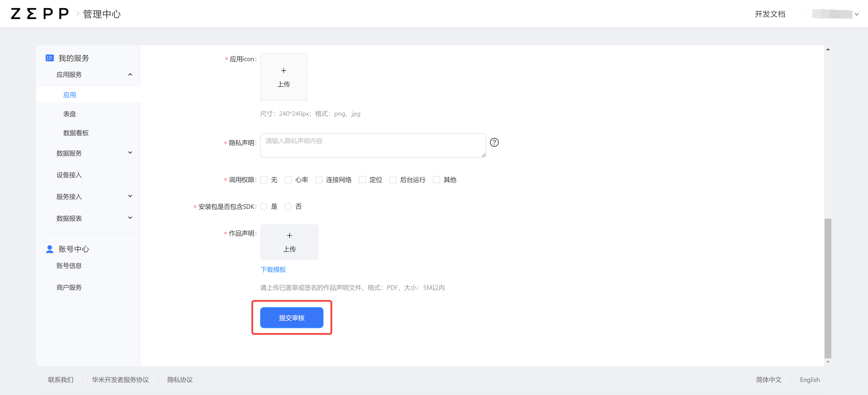Switch language to English
The width and height of the screenshot is (868, 395).
click(x=810, y=379)
